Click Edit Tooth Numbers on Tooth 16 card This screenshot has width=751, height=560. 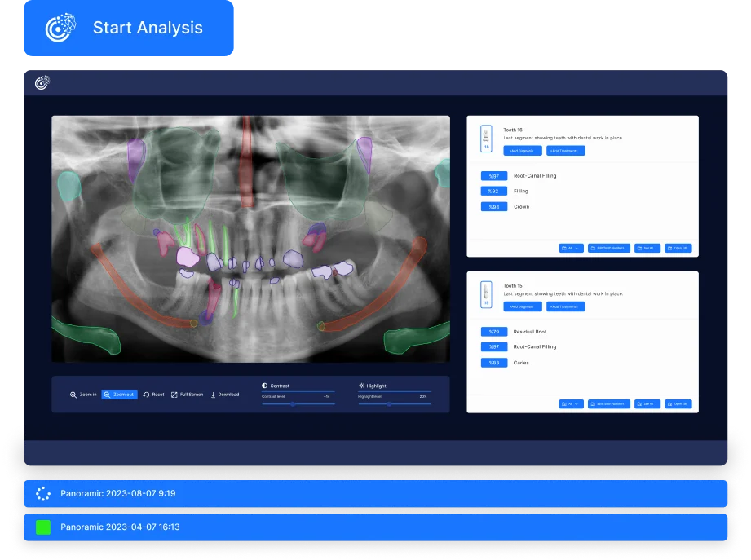coord(609,248)
